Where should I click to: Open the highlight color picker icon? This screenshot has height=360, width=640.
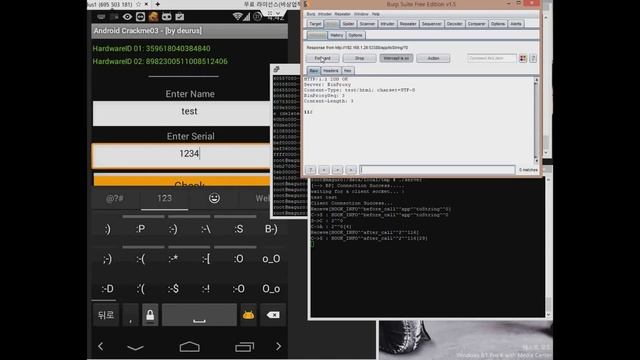tap(523, 58)
